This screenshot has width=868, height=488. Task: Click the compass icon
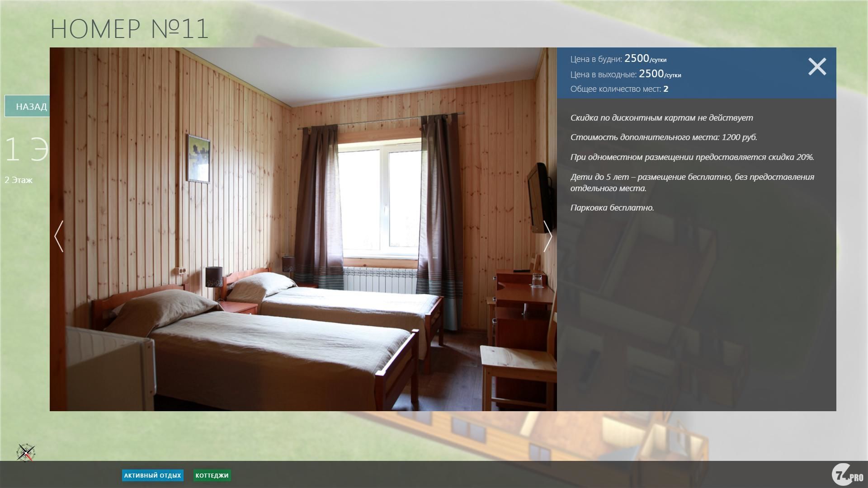pyautogui.click(x=26, y=452)
